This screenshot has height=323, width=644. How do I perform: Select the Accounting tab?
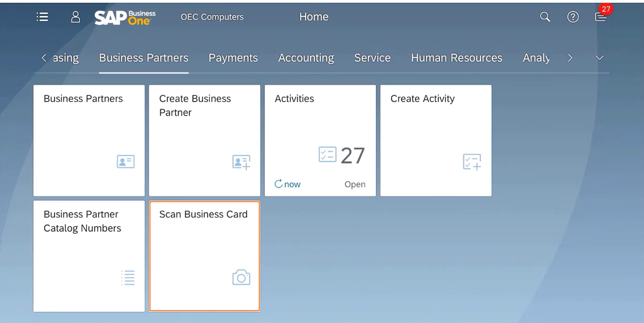(306, 58)
